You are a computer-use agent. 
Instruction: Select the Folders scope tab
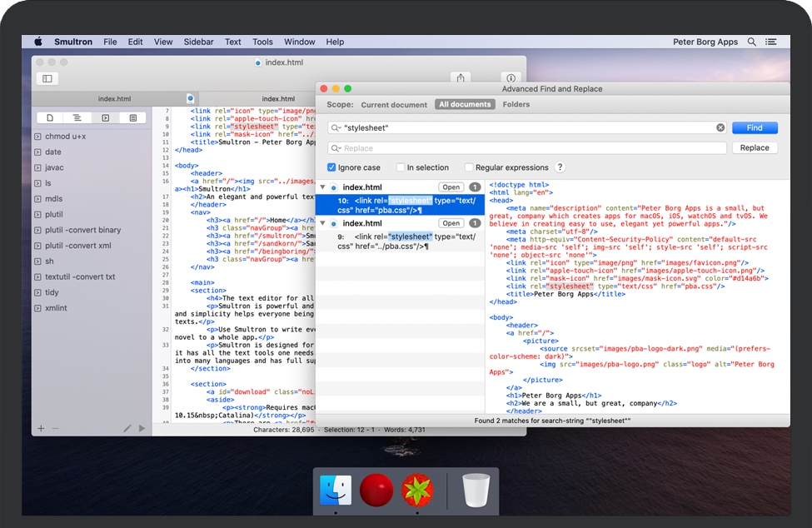coord(516,105)
